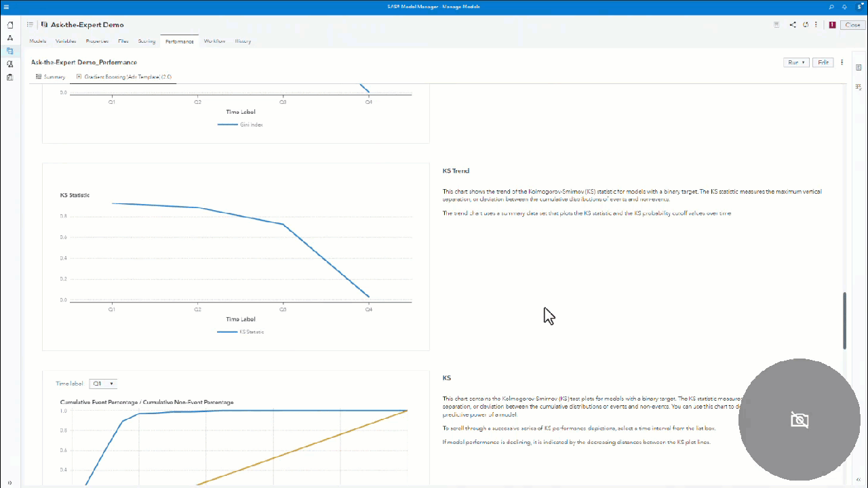Switch to the Variables tab
The image size is (868, 488).
pos(66,41)
